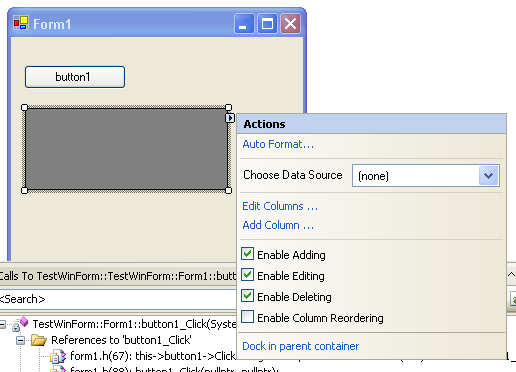Click the Form1 title bar app icon
Image resolution: width=516 pixels, height=372 pixels.
click(x=21, y=23)
